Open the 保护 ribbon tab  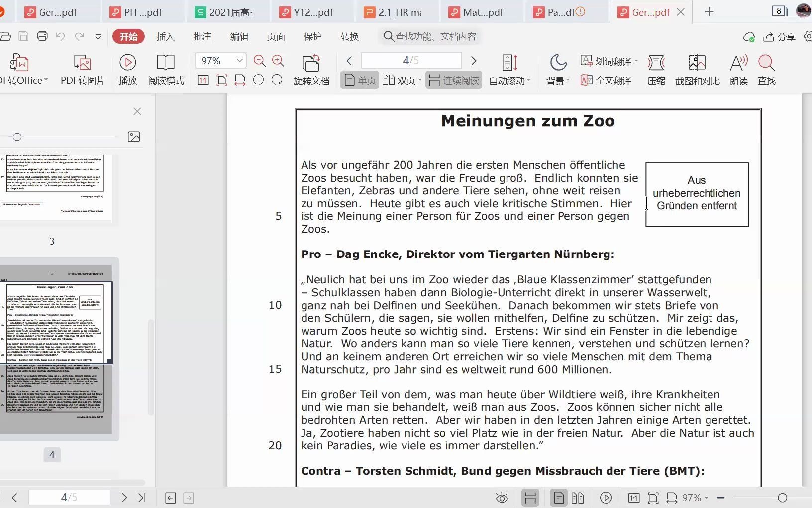point(313,36)
